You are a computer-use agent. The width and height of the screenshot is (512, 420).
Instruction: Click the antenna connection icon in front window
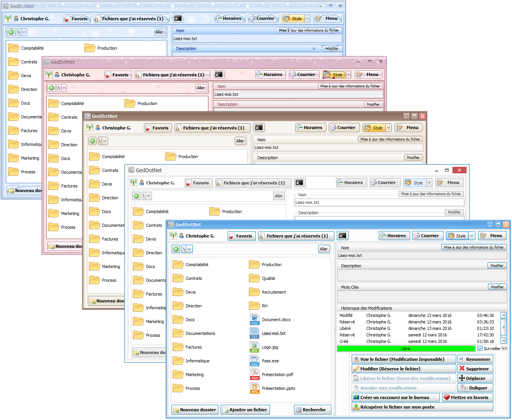point(173,236)
